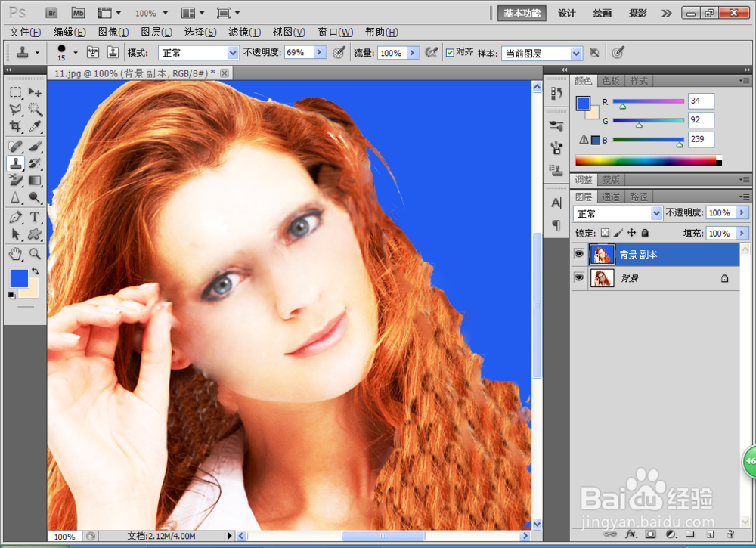Open the 不透明度 69% slider arrow
The width and height of the screenshot is (756, 548).
tap(320, 52)
